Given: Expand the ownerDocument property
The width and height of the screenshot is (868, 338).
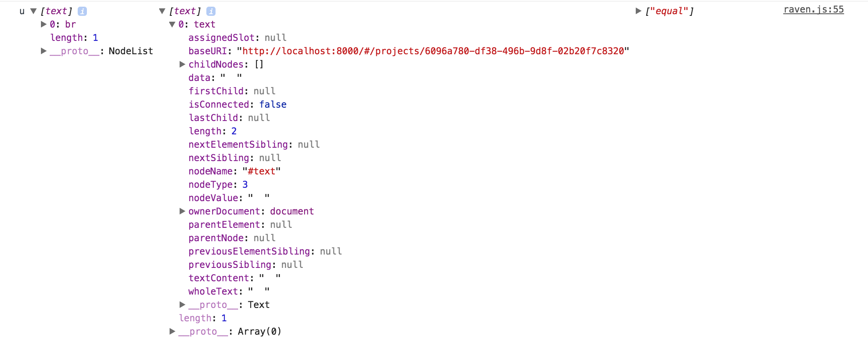Looking at the screenshot, I should 182,211.
